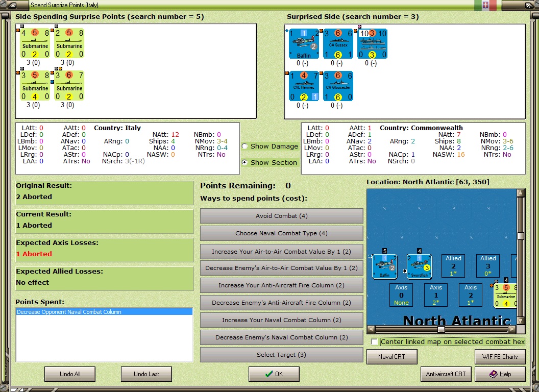Select the submarine counter with values 4 5 8
This screenshot has width=539, height=392.
(x=35, y=43)
